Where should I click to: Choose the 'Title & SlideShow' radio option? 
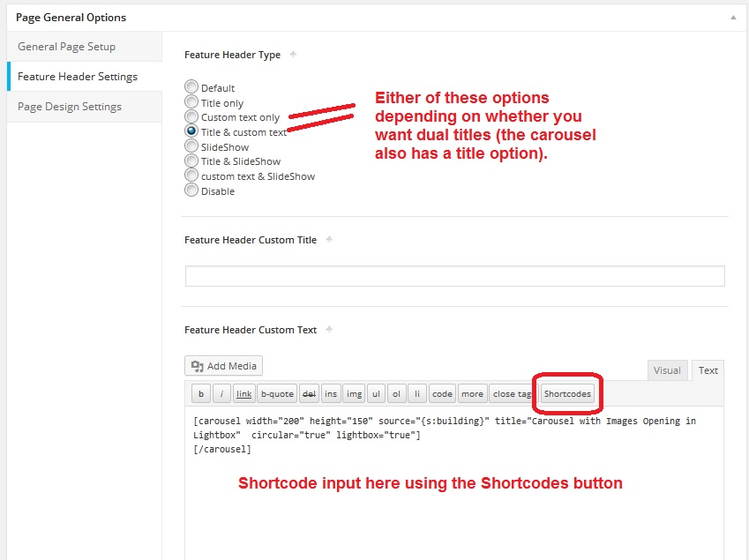[x=191, y=161]
